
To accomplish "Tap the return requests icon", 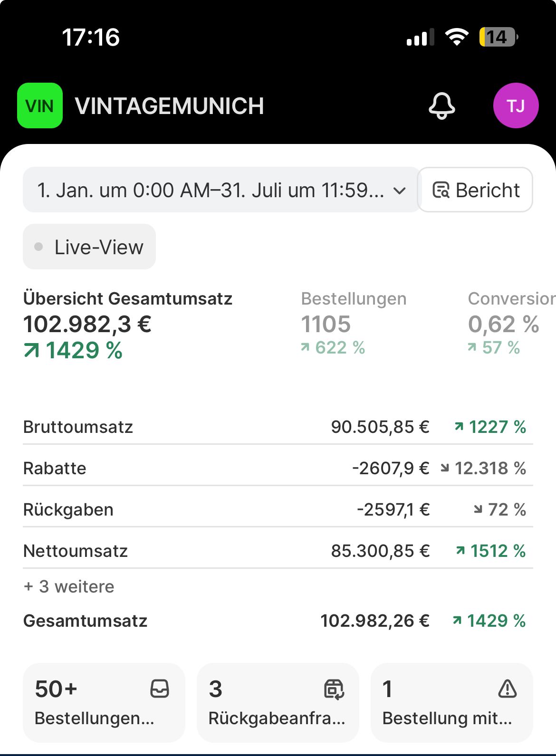I will (334, 689).
